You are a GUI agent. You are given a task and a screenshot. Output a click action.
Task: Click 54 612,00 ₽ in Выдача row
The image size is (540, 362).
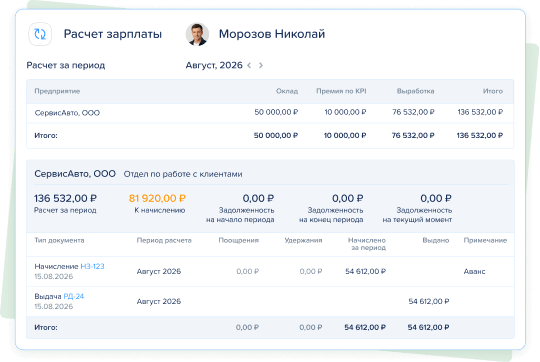(429, 301)
